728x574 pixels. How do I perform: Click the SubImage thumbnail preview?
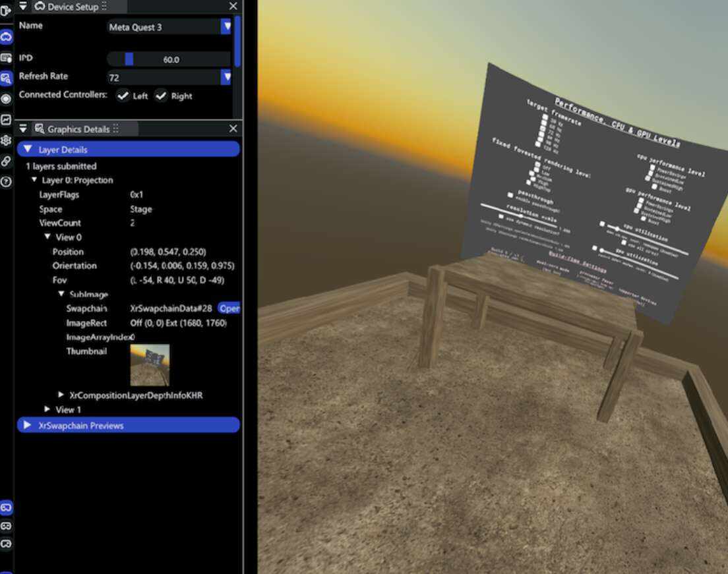pos(150,364)
